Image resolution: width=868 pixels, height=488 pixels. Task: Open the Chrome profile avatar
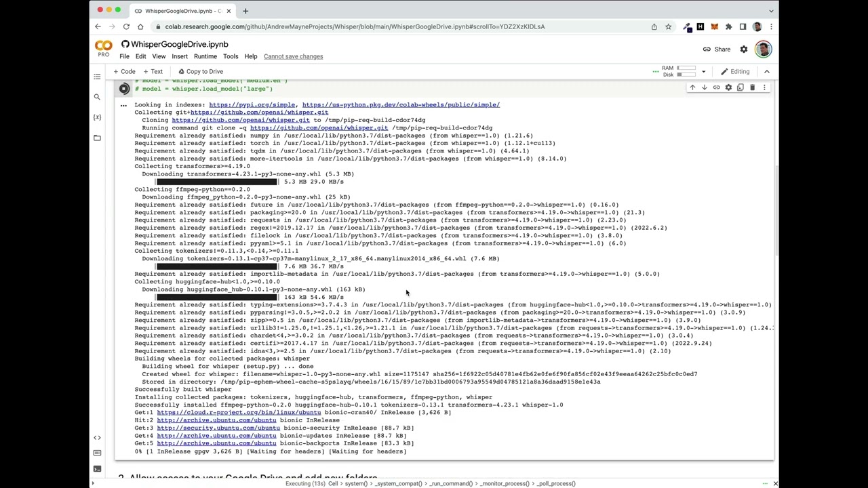click(x=757, y=26)
